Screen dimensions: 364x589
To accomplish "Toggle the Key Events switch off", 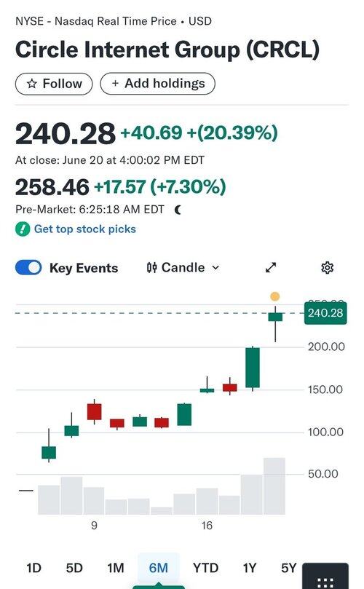I will 28,267.
